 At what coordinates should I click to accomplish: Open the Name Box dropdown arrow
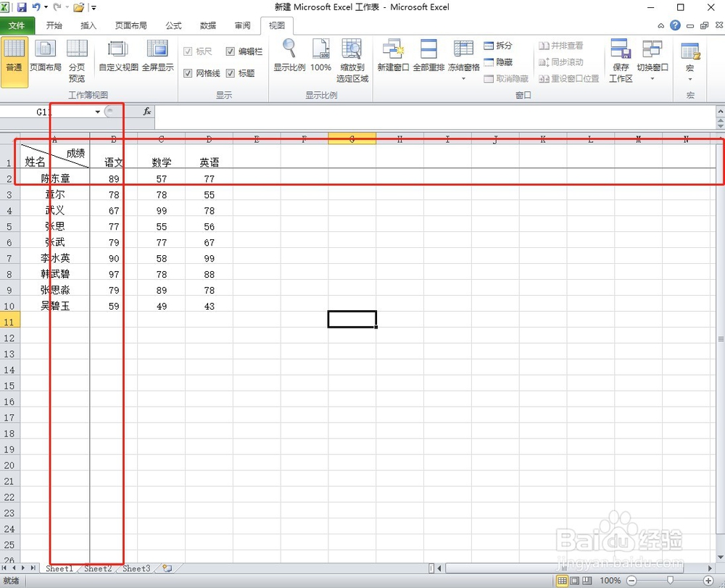pyautogui.click(x=98, y=112)
